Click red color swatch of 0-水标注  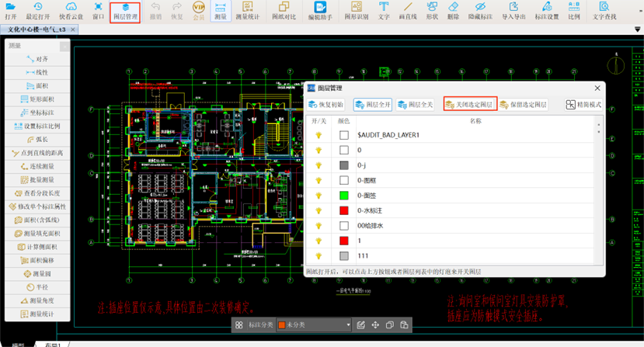click(x=344, y=210)
